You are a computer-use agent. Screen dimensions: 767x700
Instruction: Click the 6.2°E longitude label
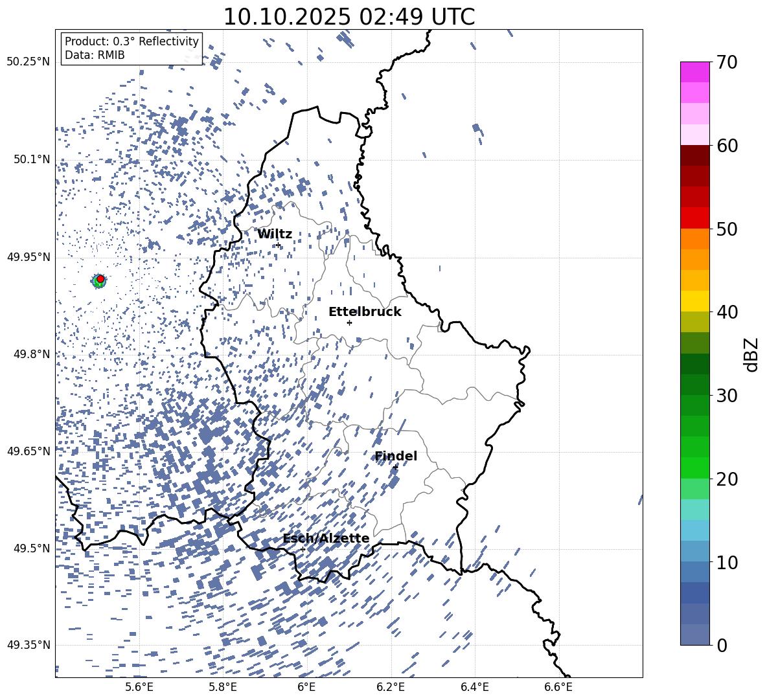point(391,688)
